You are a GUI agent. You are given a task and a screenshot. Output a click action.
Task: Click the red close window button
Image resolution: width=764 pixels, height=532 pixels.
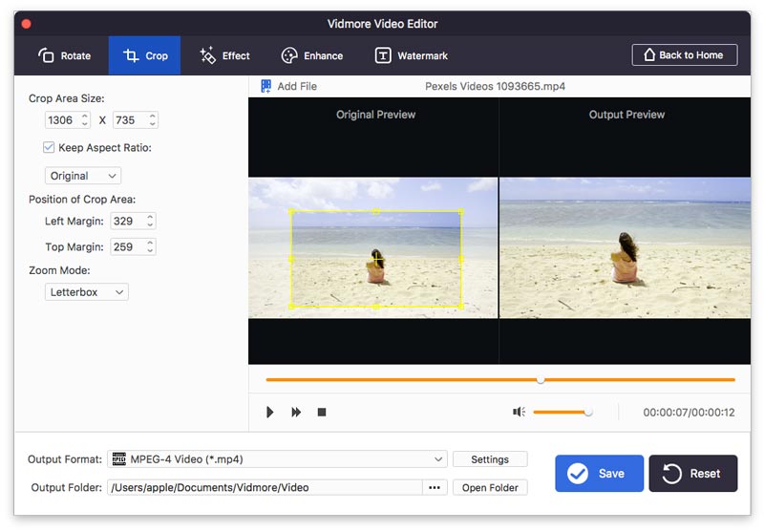pyautogui.click(x=27, y=24)
